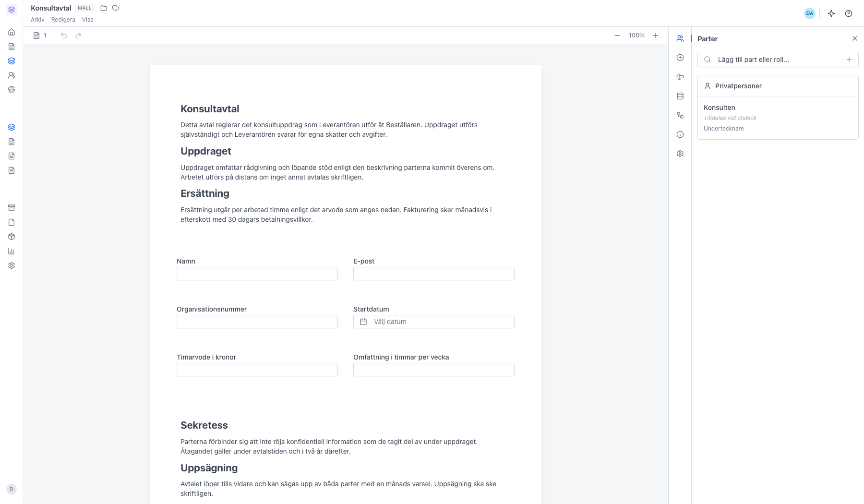The height and width of the screenshot is (504, 864).
Task: Click the E-post input field
Action: (434, 274)
